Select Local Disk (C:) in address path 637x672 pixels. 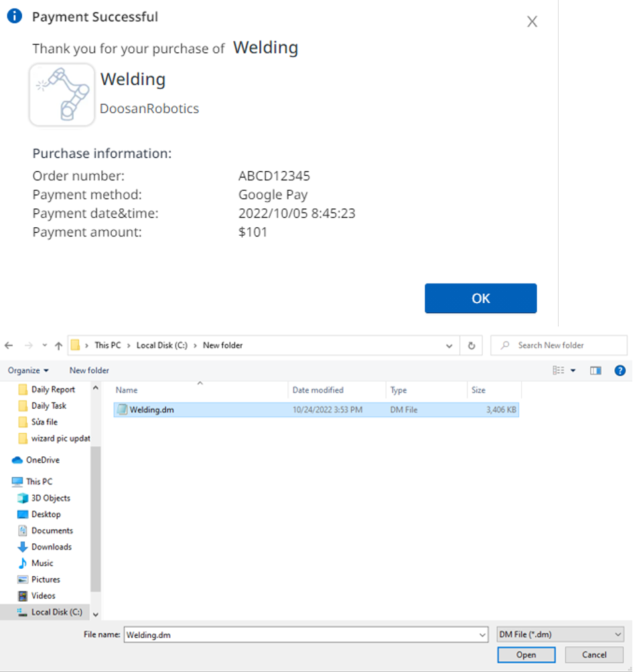click(161, 345)
